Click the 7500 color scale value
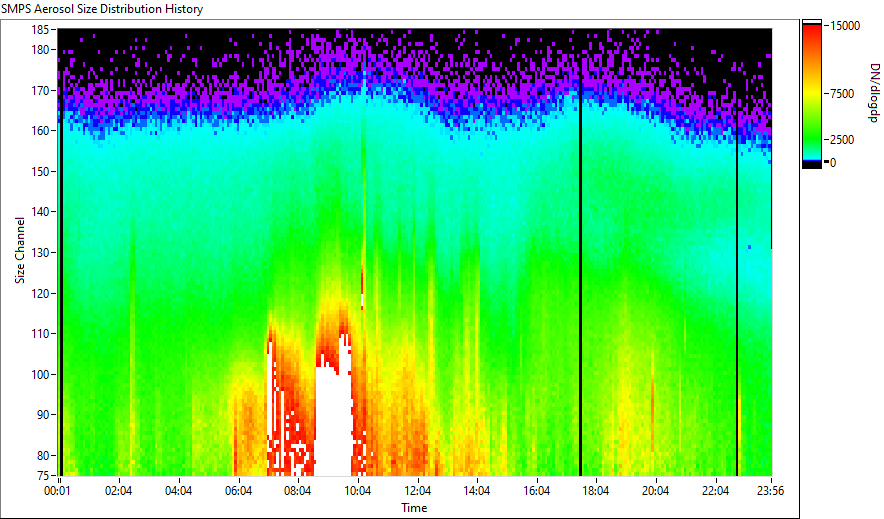 [842, 94]
